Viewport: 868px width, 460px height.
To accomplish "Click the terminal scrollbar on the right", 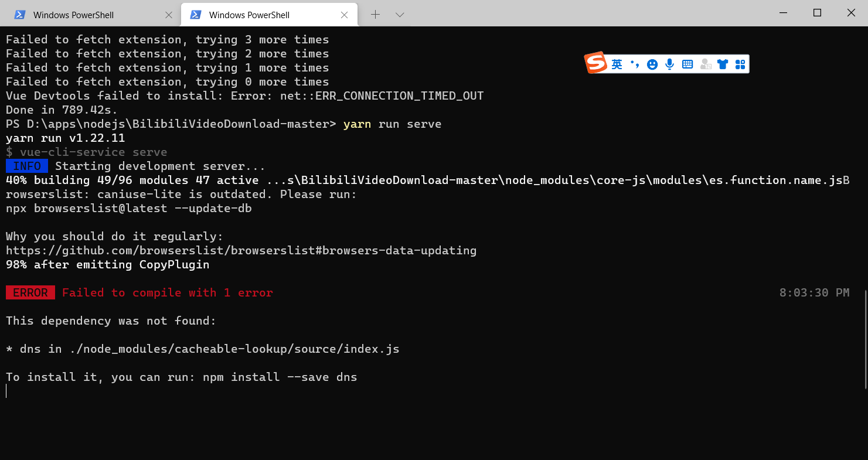I will pyautogui.click(x=864, y=322).
